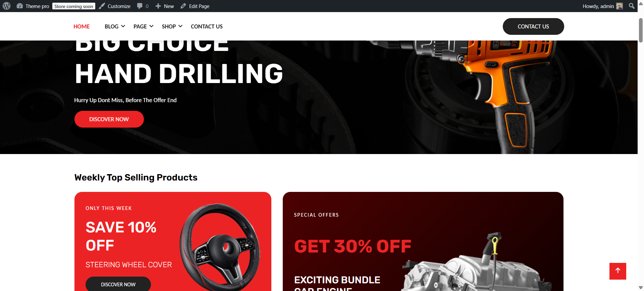Expand the BLOG menu chevron

pyautogui.click(x=123, y=26)
